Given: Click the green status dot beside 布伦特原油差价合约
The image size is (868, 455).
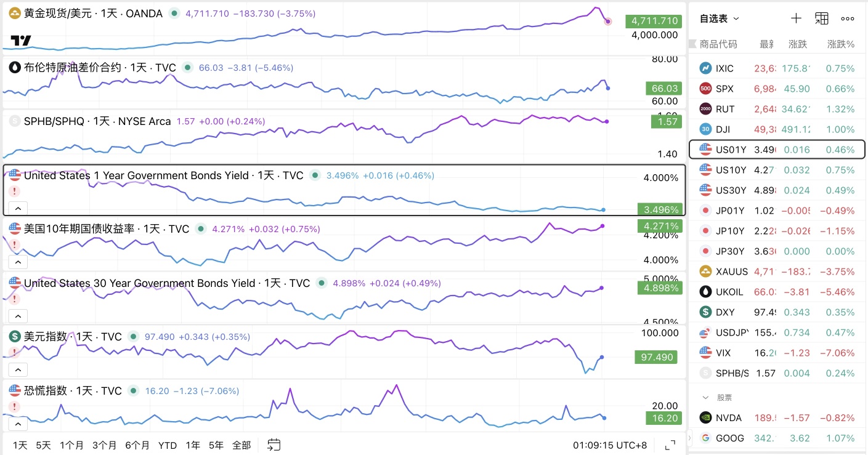Looking at the screenshot, I should (x=188, y=68).
